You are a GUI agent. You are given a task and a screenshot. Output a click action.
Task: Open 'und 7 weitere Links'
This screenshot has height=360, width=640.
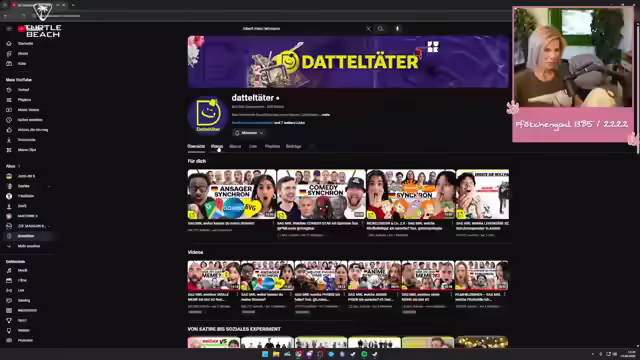(289, 122)
